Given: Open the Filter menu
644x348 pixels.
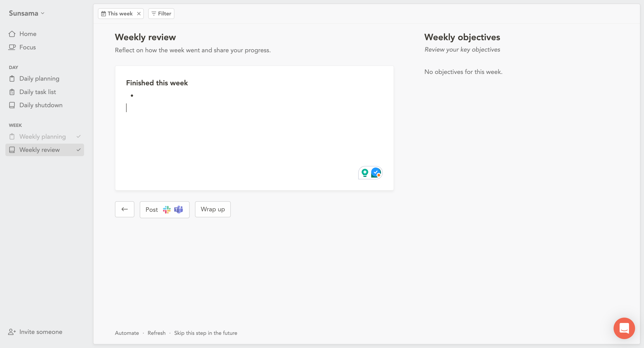Looking at the screenshot, I should (x=161, y=14).
